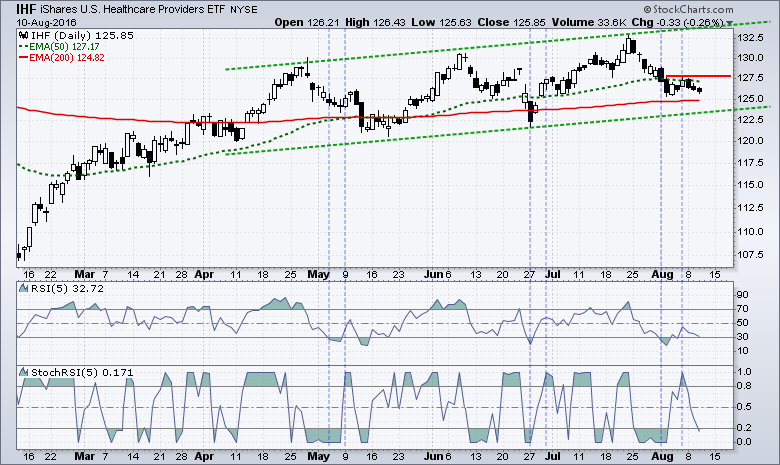The height and width of the screenshot is (465, 780).
Task: Click the 130.0 price axis label
Action: coord(750,58)
